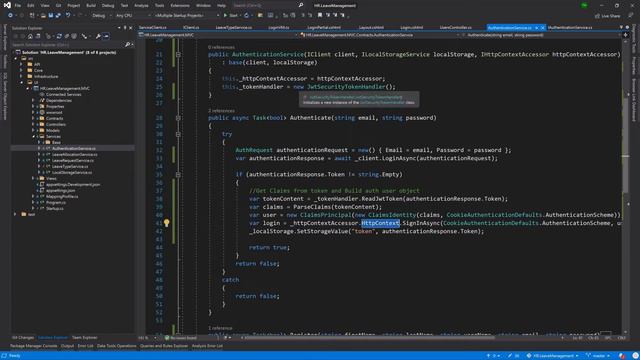Click the Visual Studio logo icon

tap(7, 5)
